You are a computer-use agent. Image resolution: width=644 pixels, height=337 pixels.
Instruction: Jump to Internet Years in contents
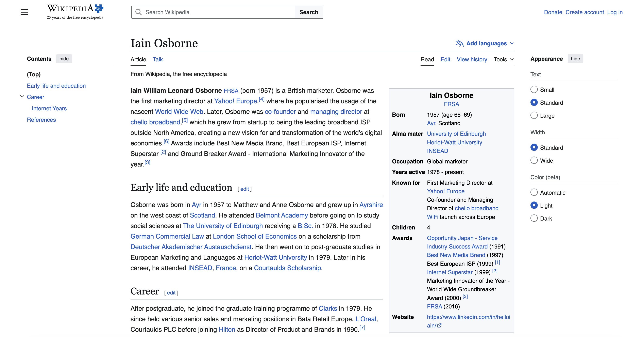(49, 108)
